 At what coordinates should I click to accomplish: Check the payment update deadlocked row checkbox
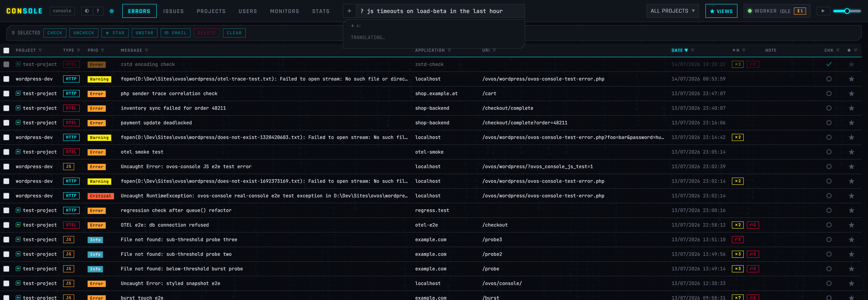pyautogui.click(x=6, y=123)
